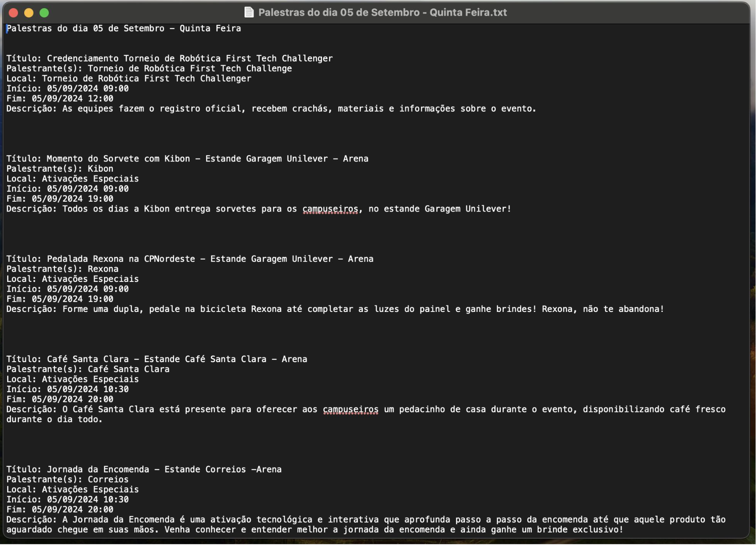Click the title line 'Jornada da Encomenda – Estande Correios'
756x545 pixels.
[x=144, y=469]
